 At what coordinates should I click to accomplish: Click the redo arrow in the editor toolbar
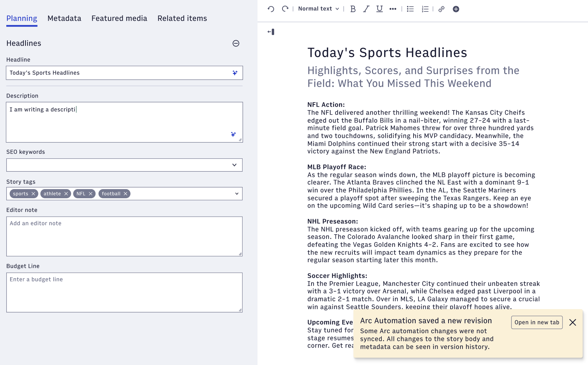(x=285, y=9)
